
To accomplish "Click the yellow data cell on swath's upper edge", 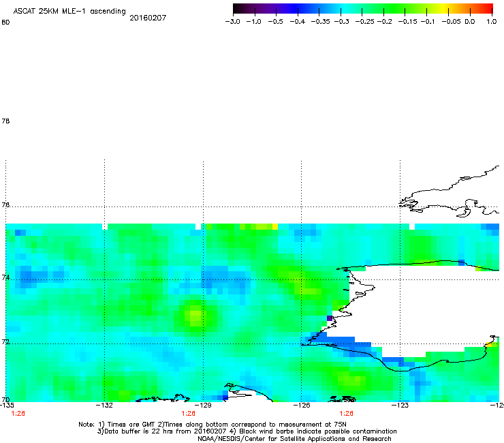I will click(275, 226).
